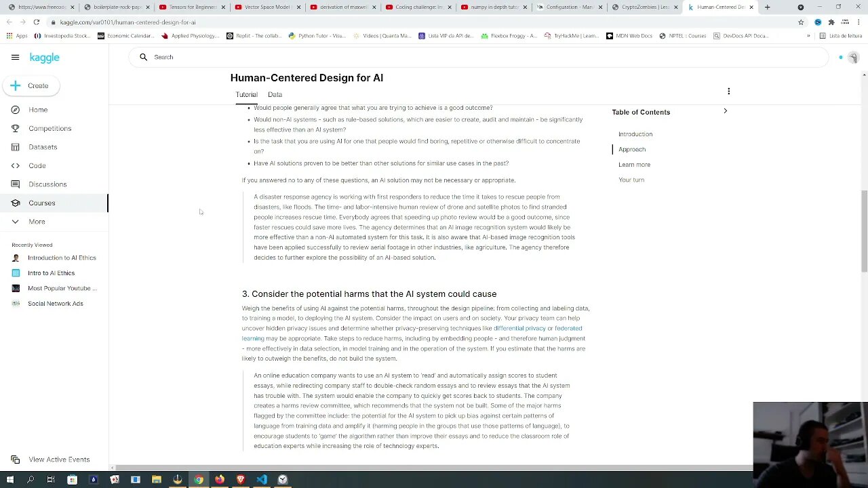Viewport: 868px width, 488px height.
Task: Open Windows Start menu
Action: click(x=9, y=480)
